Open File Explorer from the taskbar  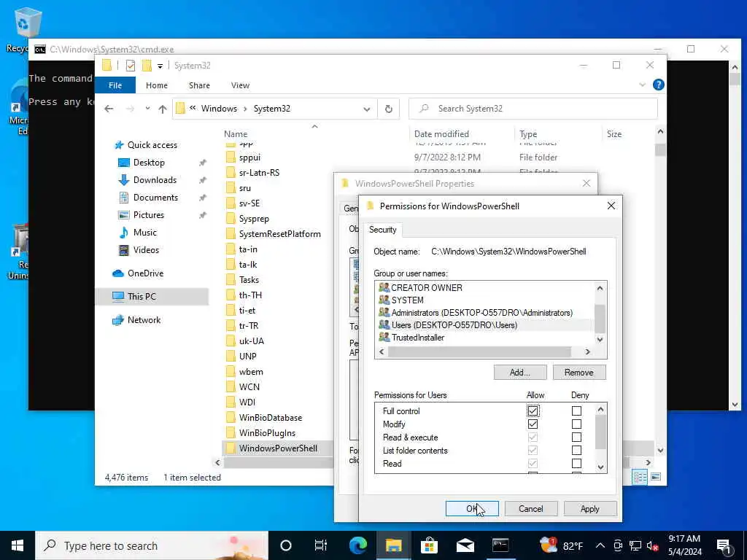click(x=393, y=545)
